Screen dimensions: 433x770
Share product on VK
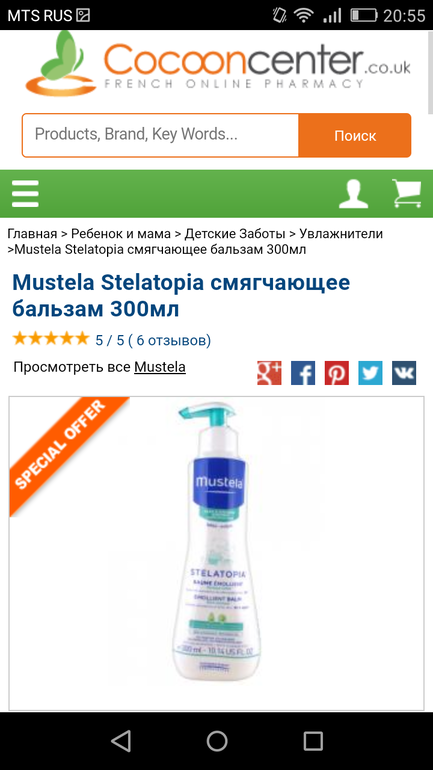404,373
